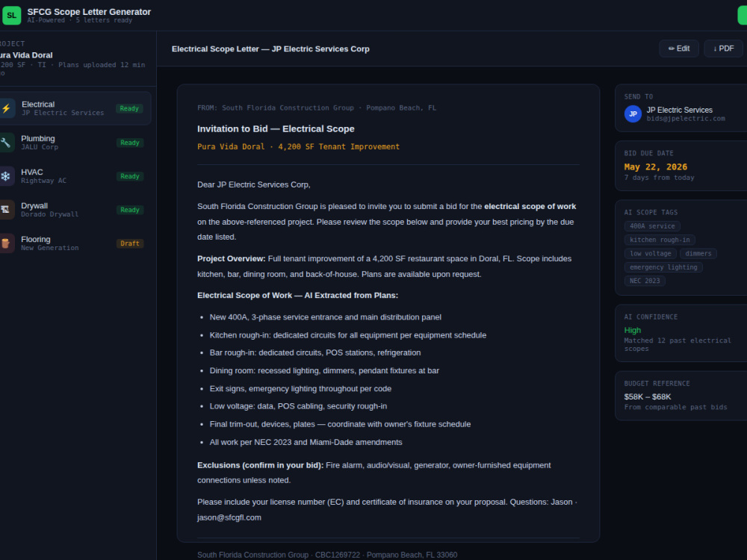Click the Draft badge on Flooring
Screen dimensions: 747x560
click(x=129, y=243)
